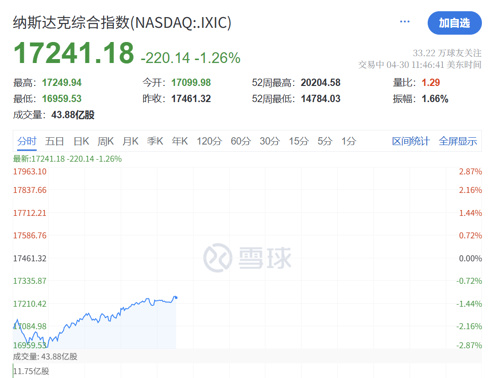Switch to the 五日 tab
This screenshot has height=378, width=500.
pos(54,141)
